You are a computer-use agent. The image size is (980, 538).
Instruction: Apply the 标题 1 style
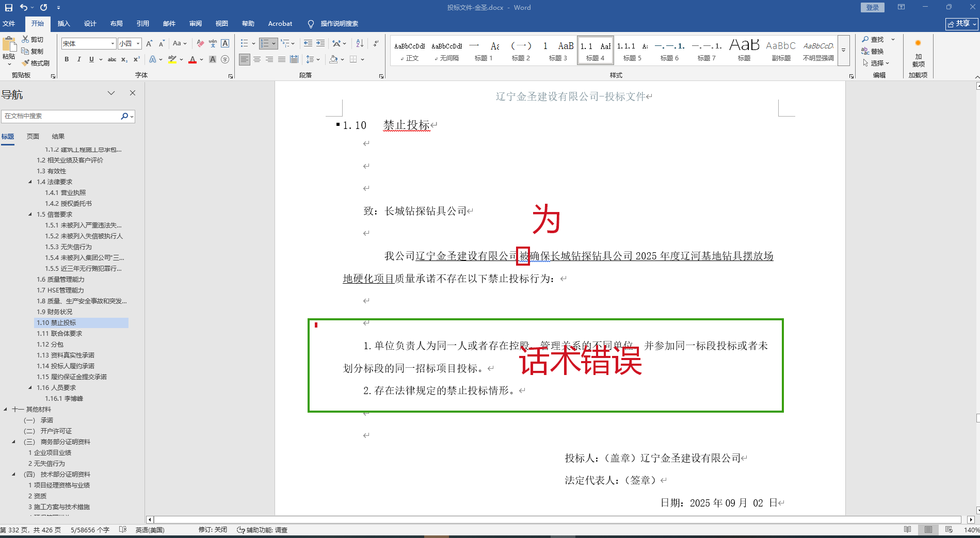click(484, 51)
